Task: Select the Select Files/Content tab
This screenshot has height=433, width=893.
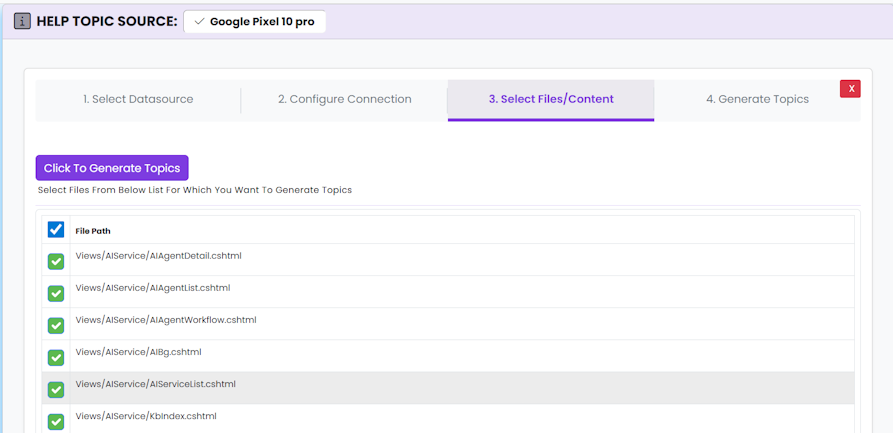Action: [x=551, y=99]
